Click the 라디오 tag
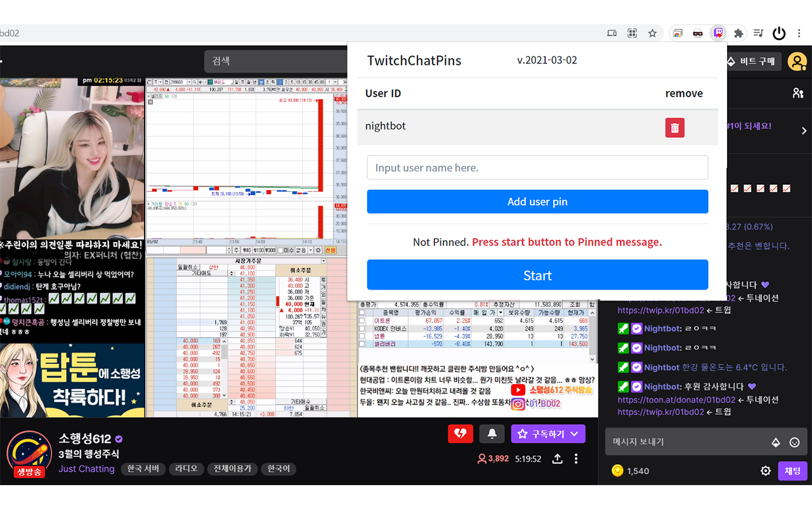Viewport: 812px width, 508px height. point(187,469)
